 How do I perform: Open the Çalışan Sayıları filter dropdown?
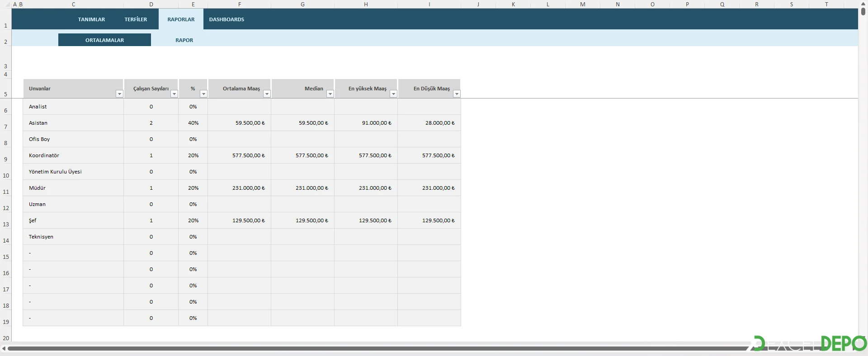click(174, 94)
